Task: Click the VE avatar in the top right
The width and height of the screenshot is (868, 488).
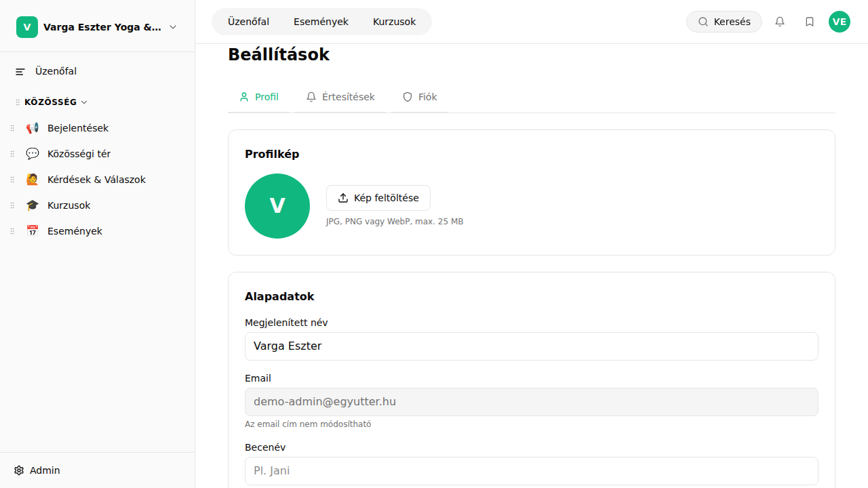Action: point(840,21)
